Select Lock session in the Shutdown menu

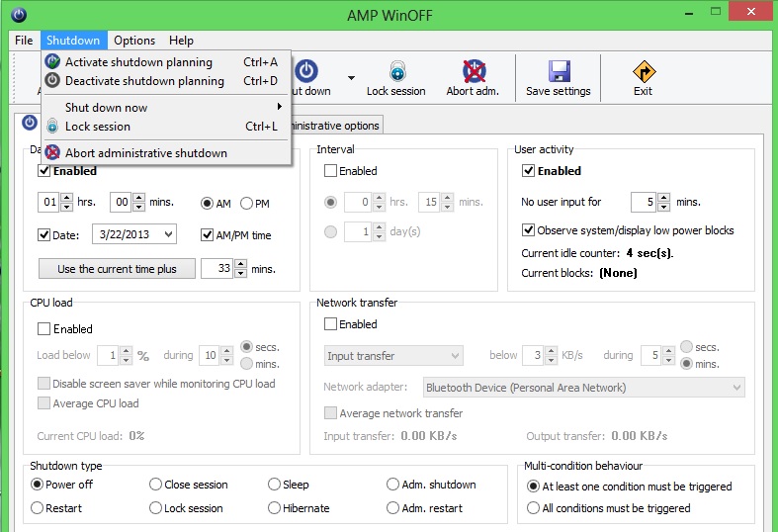tap(166, 127)
